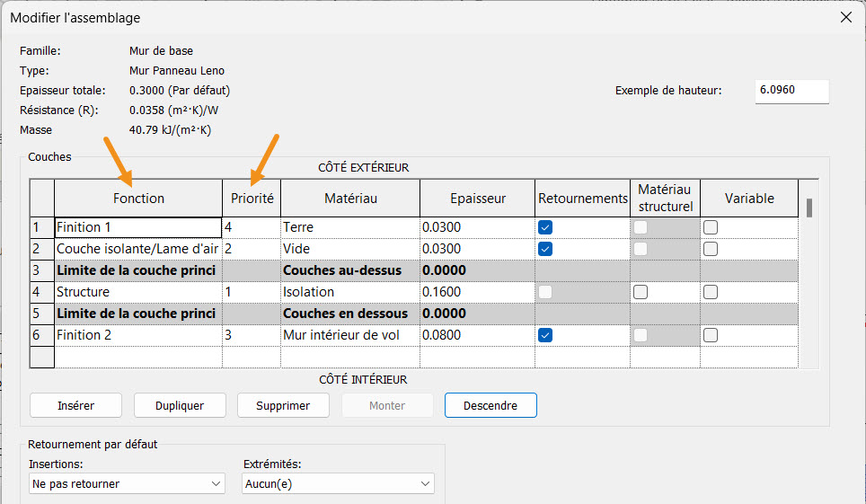Select the Priorité column header

click(x=252, y=198)
